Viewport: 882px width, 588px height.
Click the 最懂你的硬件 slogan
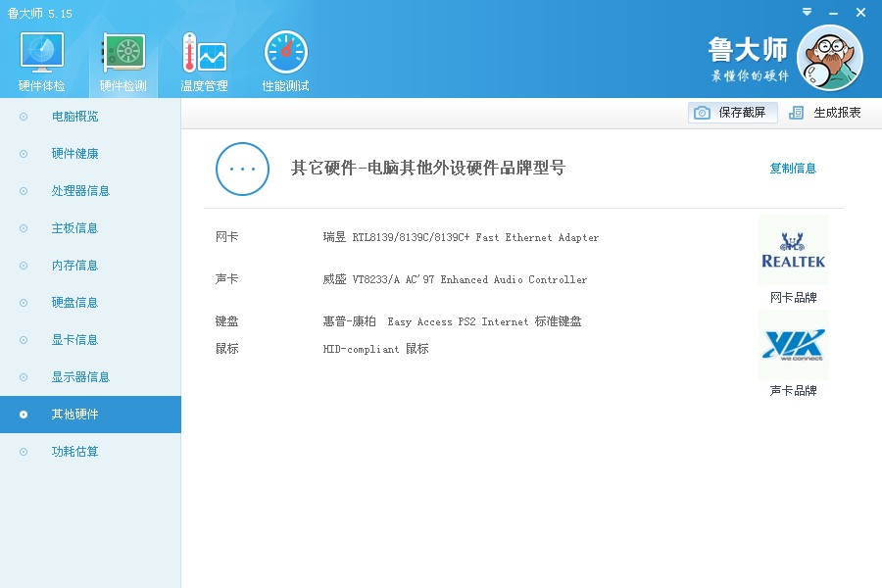(750, 76)
